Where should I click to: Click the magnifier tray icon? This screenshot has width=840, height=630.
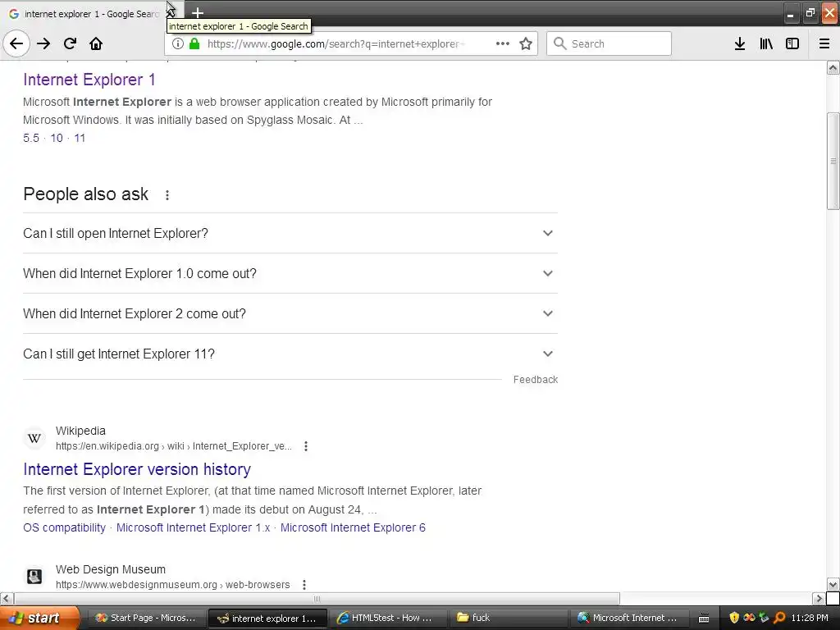point(779,618)
